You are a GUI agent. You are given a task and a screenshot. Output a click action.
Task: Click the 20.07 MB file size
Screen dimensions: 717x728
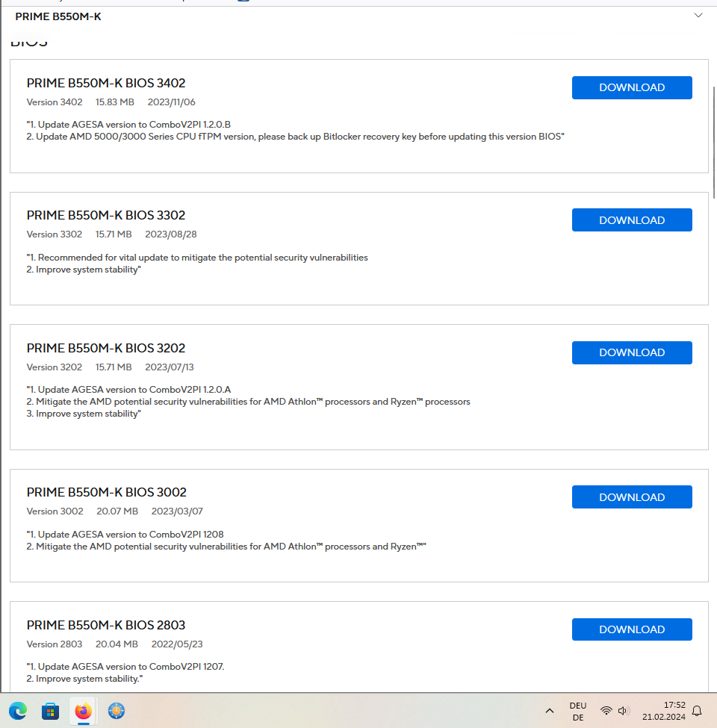click(x=117, y=511)
